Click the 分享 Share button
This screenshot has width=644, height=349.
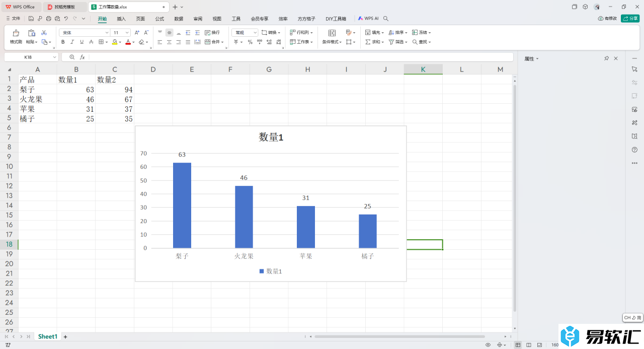click(x=630, y=19)
